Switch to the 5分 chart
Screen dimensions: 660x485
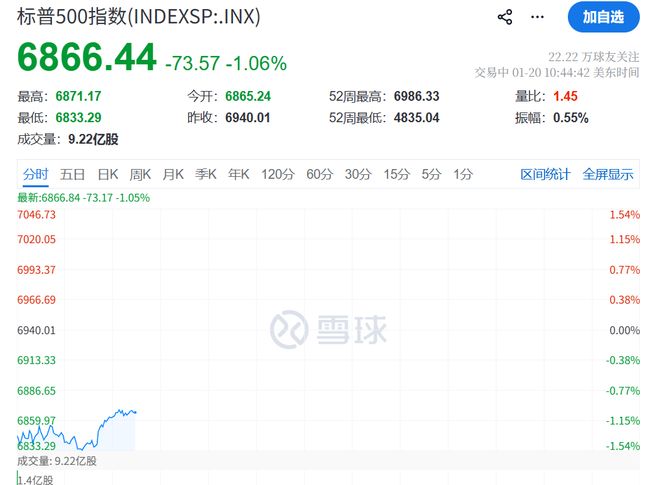coord(431,174)
